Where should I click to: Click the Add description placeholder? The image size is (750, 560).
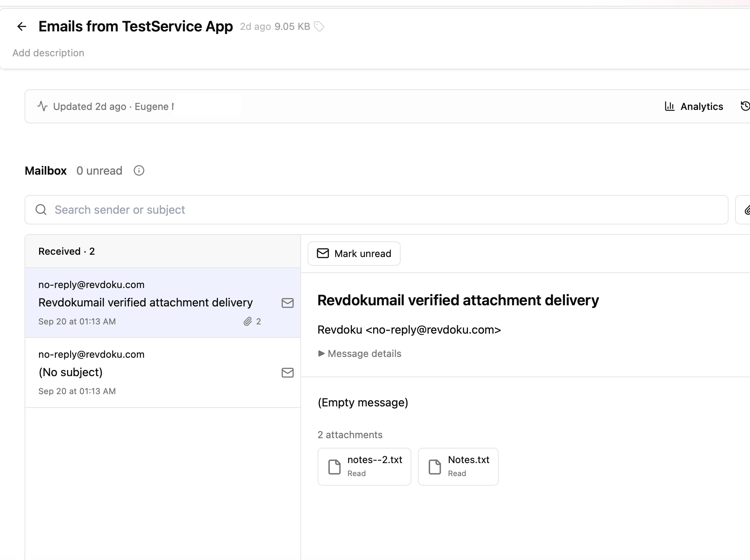click(x=48, y=53)
